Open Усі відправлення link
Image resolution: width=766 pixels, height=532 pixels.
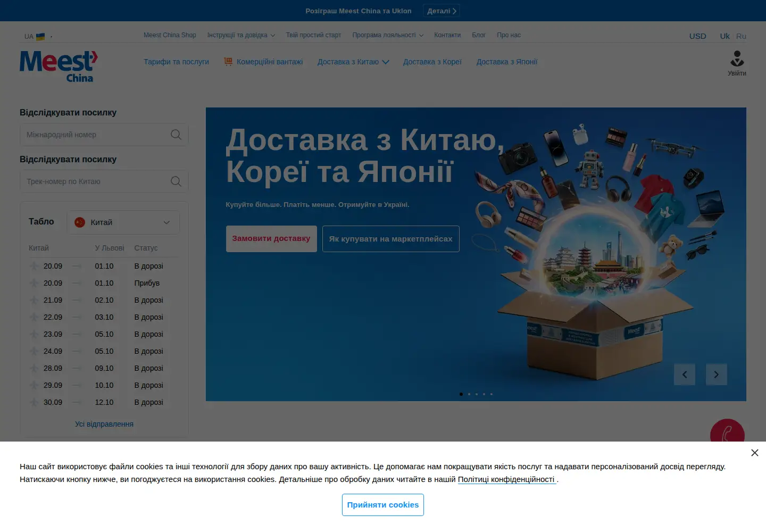tap(104, 424)
